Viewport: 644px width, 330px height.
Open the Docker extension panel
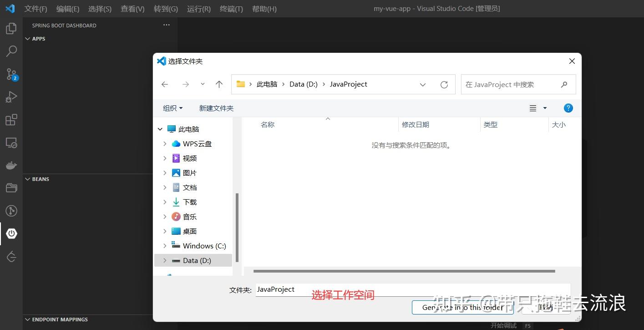coord(11,165)
